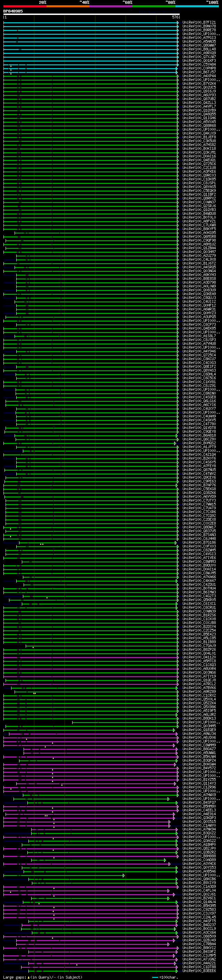Click the cyan ~100% legend color bar
The image size is (222, 980).
click(x=197, y=7)
